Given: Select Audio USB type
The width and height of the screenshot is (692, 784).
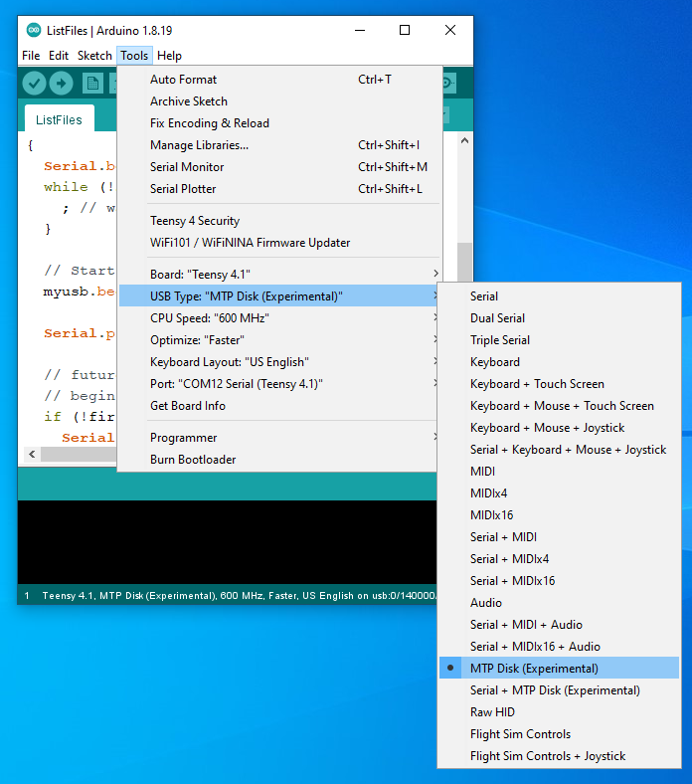Looking at the screenshot, I should (559, 603).
